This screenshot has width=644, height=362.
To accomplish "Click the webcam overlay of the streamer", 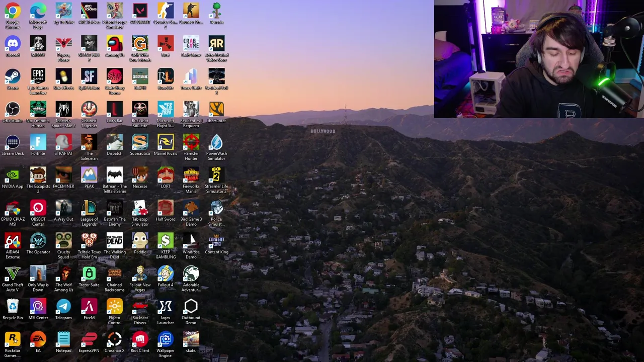I will pos(539,59).
